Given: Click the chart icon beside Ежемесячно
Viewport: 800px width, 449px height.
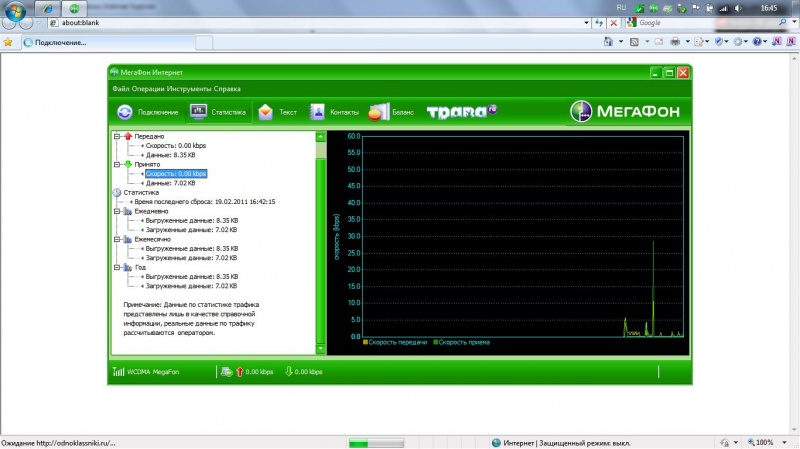Looking at the screenshot, I should coord(128,239).
